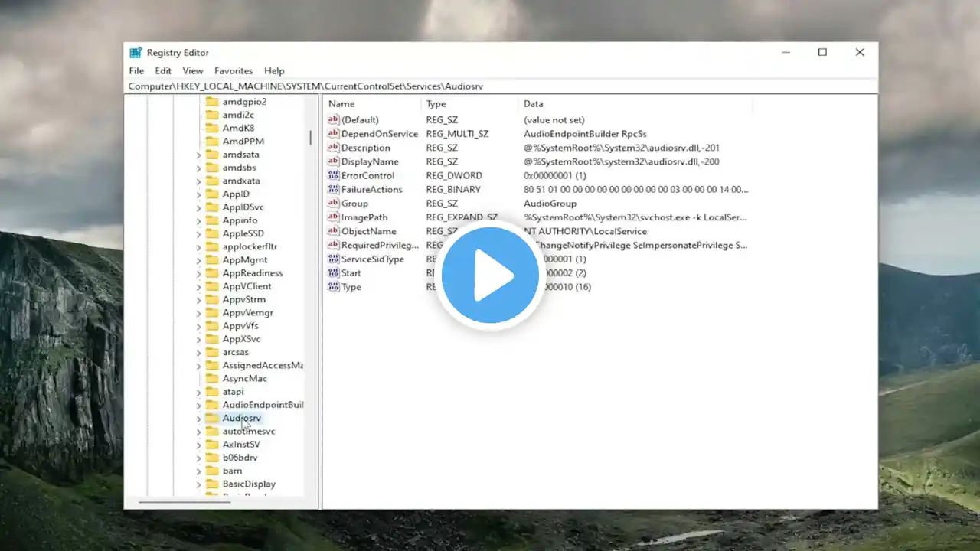The height and width of the screenshot is (551, 980).
Task: Click the BasicDisplay folder icon
Action: pyautogui.click(x=212, y=484)
